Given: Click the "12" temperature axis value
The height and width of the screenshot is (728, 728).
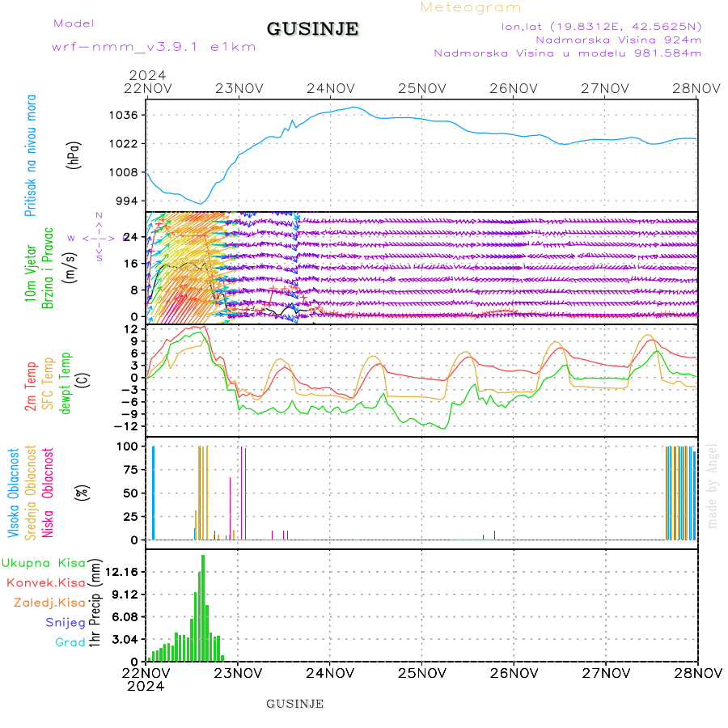Looking at the screenshot, I should pos(131,329).
